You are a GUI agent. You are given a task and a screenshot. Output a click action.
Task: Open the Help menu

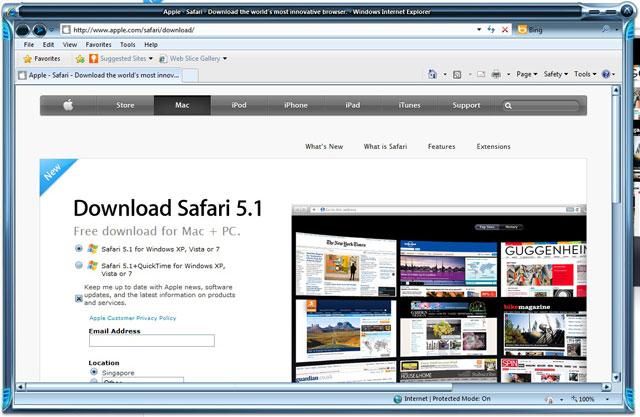(x=151, y=45)
